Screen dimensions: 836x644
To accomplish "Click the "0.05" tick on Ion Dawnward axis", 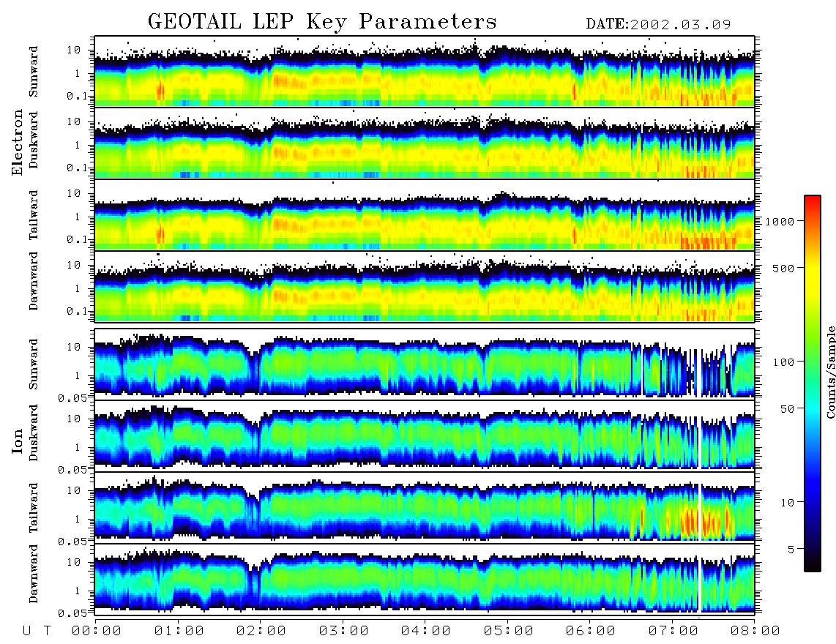I will (73, 613).
